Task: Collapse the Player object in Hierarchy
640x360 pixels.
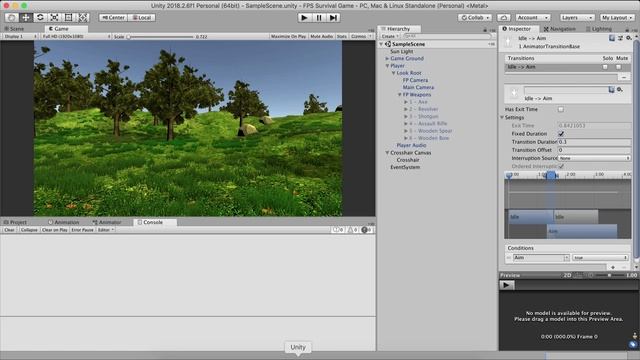Action: 387,66
